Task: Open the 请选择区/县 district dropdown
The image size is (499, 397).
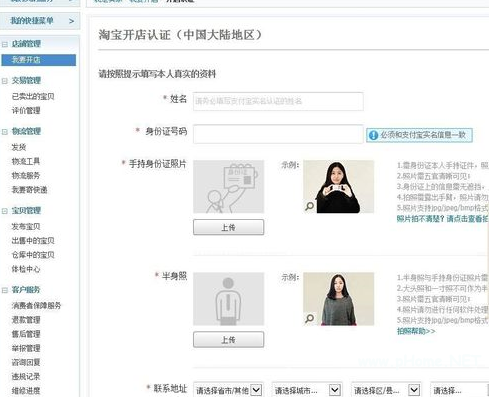Action: pos(386,390)
